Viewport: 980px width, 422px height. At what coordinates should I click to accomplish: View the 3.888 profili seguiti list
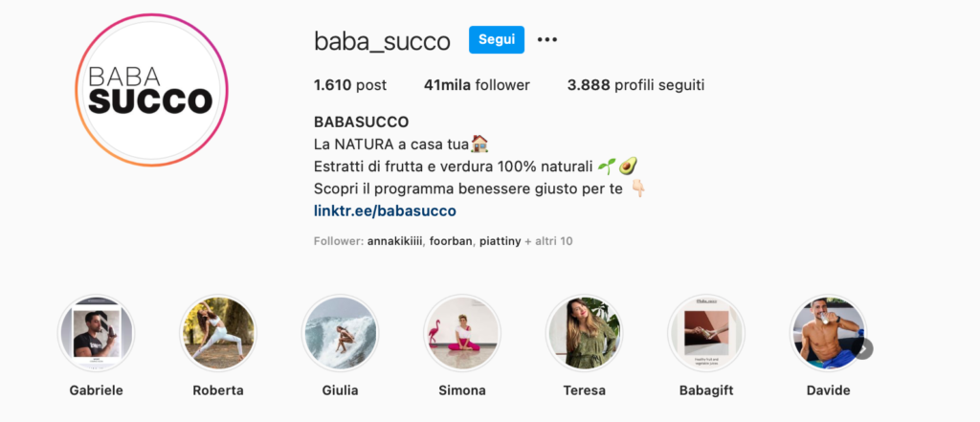[635, 85]
